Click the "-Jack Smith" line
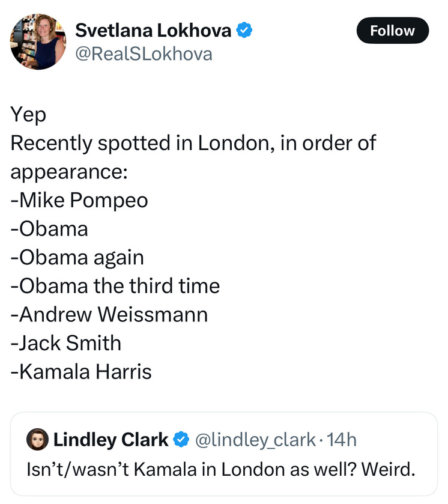448x504 pixels. tap(66, 343)
